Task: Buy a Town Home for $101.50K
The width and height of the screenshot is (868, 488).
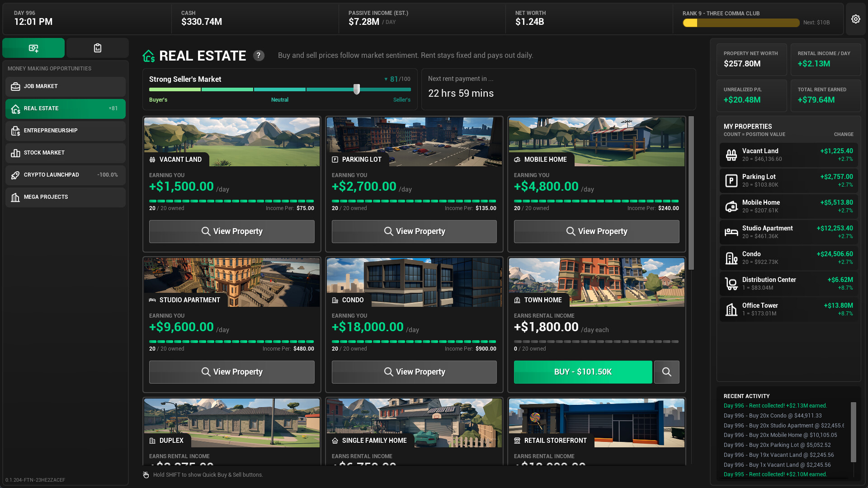Action: [583, 372]
